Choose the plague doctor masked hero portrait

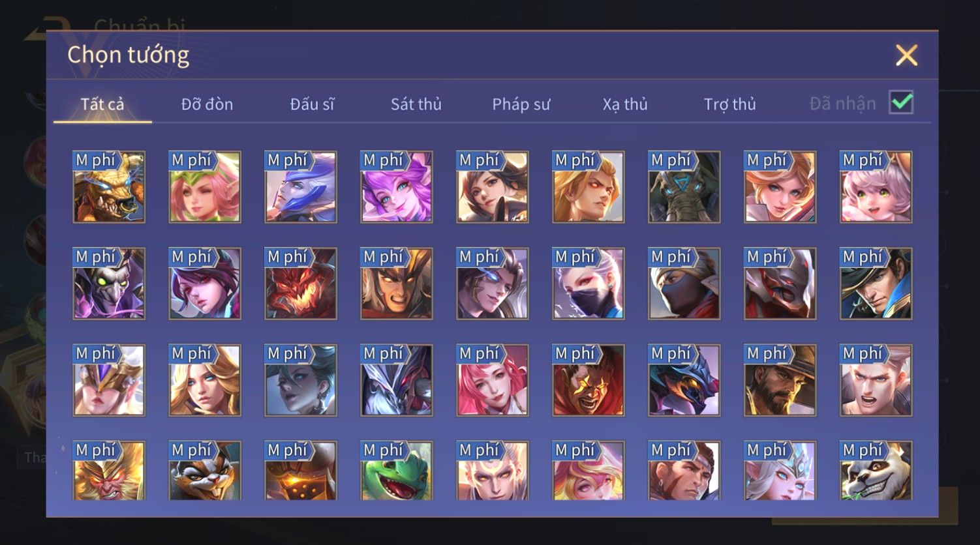(x=109, y=284)
